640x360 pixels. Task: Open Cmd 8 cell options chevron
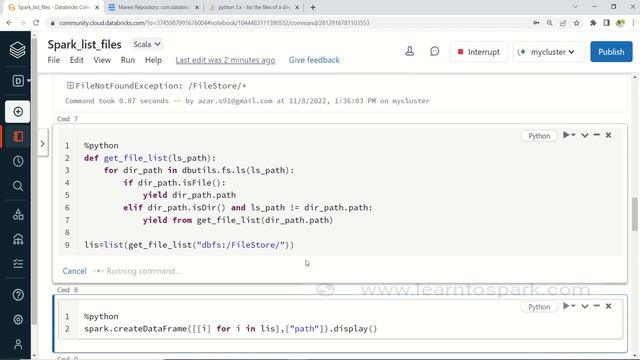(585, 306)
